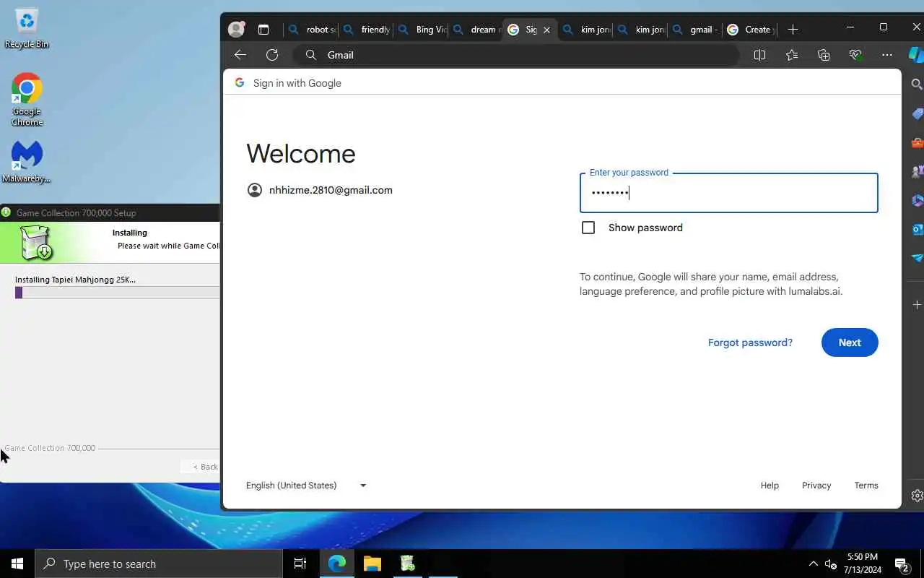Switch to the robot search tab
This screenshot has width=924, height=578.
click(x=313, y=30)
